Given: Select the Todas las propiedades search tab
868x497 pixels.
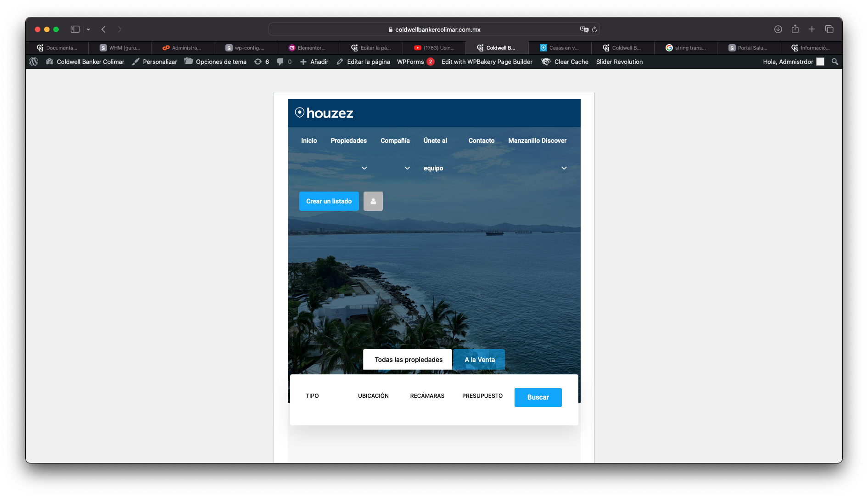Looking at the screenshot, I should (408, 360).
